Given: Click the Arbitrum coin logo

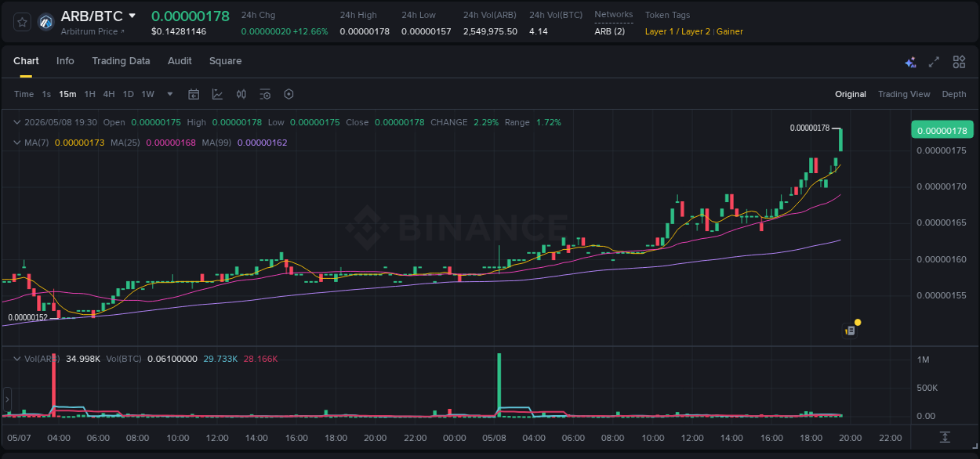Looking at the screenshot, I should click(x=46, y=22).
